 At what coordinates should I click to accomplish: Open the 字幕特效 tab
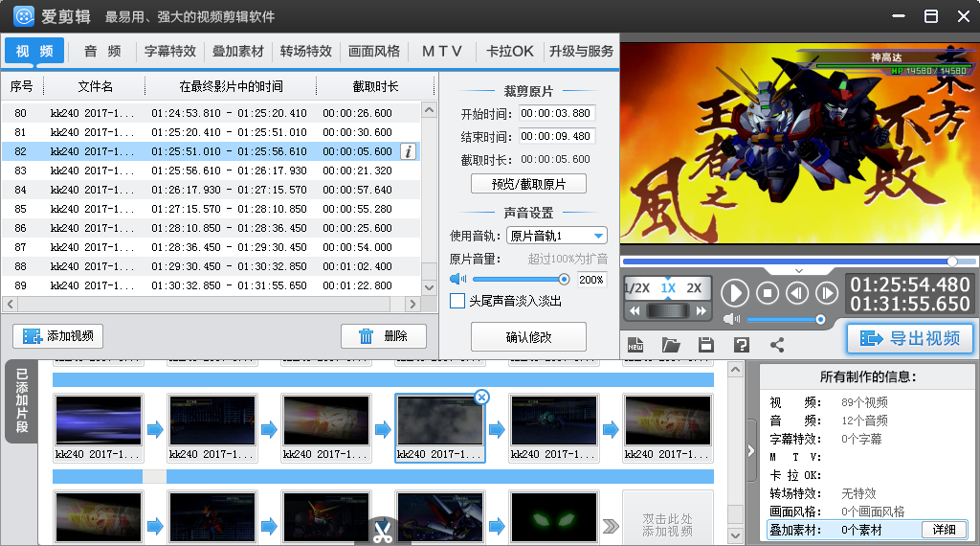(x=170, y=52)
